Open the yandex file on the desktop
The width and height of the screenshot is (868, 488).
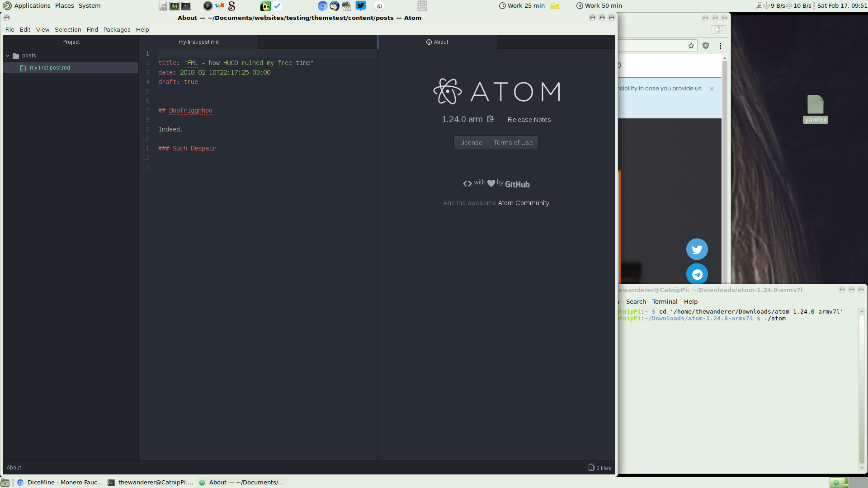coord(816,109)
